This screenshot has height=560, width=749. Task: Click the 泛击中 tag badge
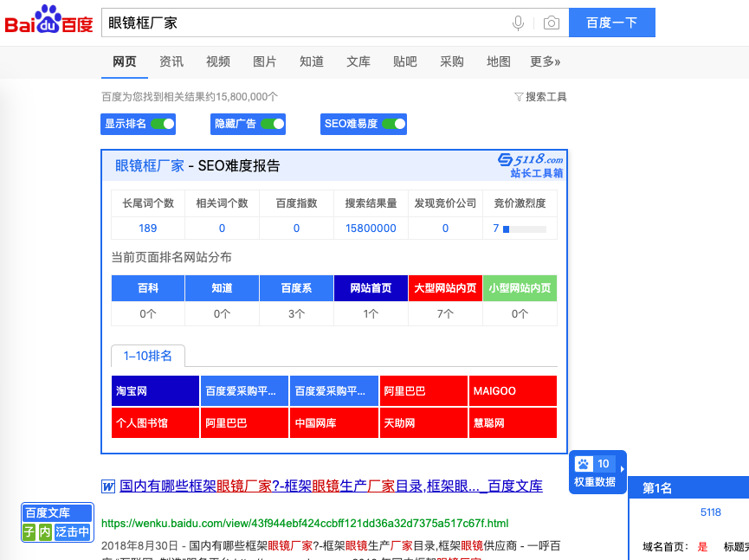click(x=73, y=532)
